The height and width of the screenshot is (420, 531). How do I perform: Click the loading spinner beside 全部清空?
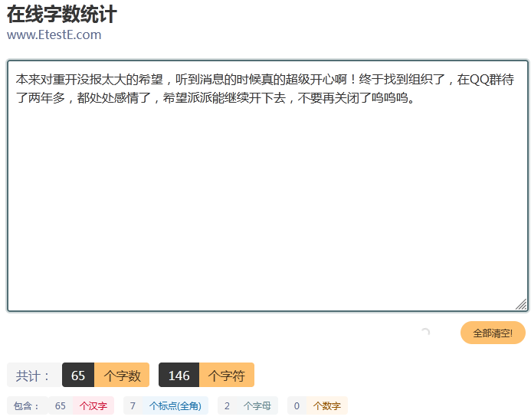425,332
